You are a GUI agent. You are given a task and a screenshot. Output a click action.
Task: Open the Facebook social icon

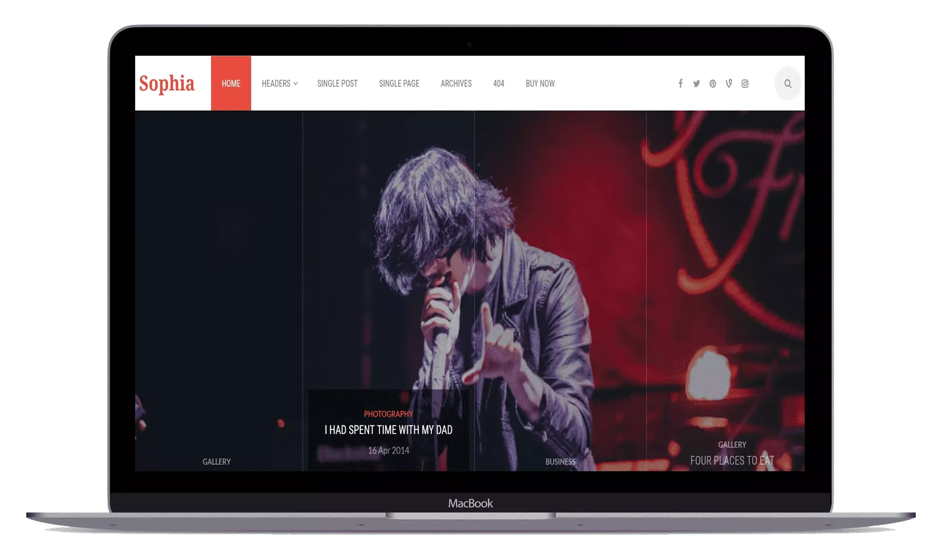coord(680,83)
